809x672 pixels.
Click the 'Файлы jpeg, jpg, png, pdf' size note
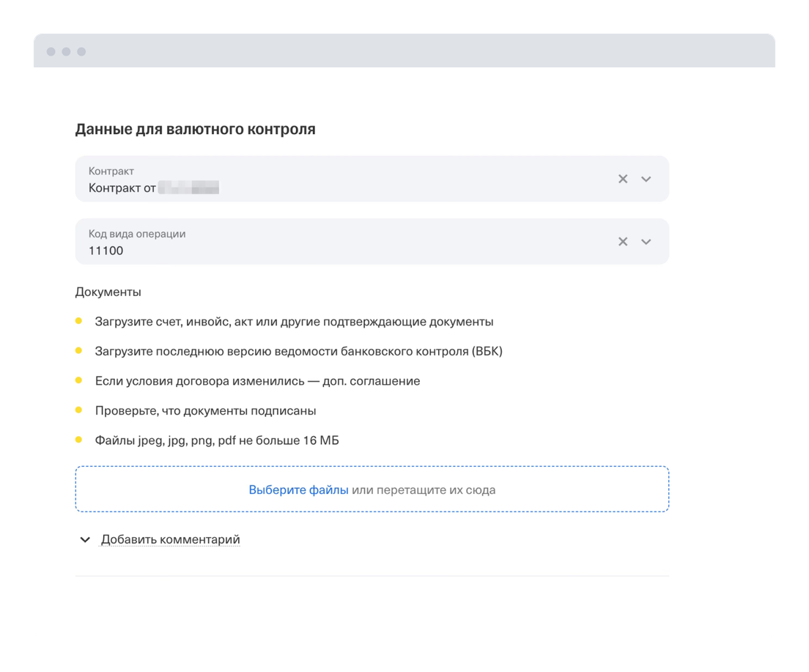217,440
